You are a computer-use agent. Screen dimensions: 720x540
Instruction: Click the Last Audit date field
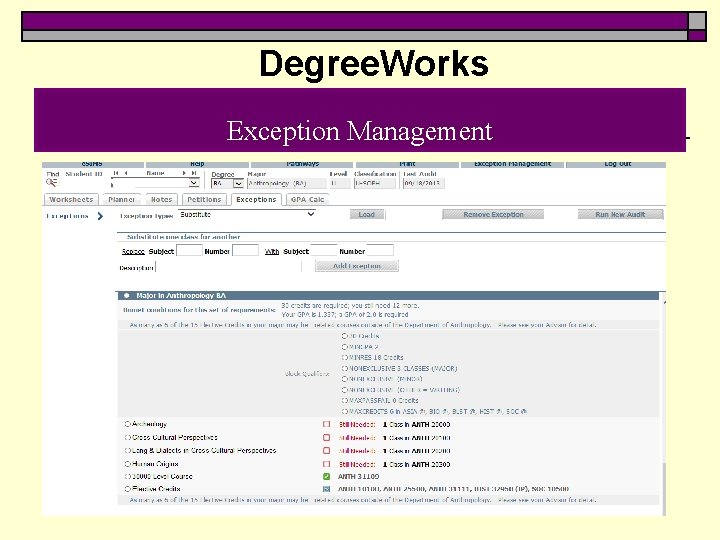pos(423,184)
